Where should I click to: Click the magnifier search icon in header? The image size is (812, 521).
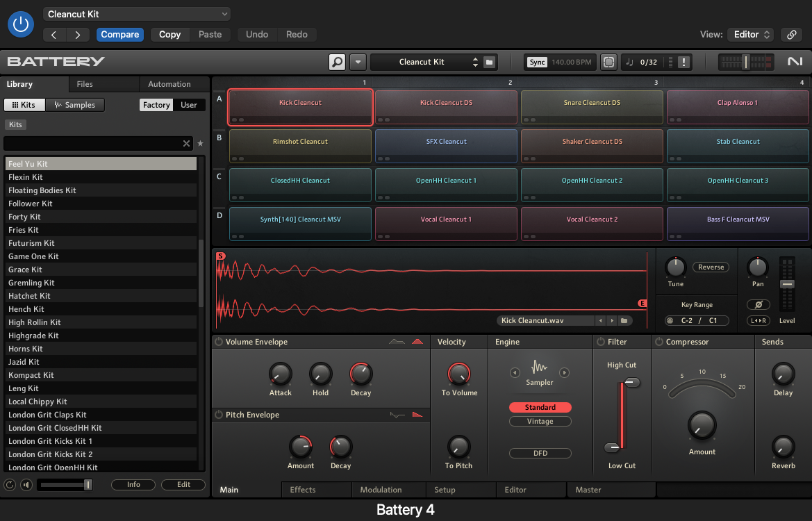337,62
